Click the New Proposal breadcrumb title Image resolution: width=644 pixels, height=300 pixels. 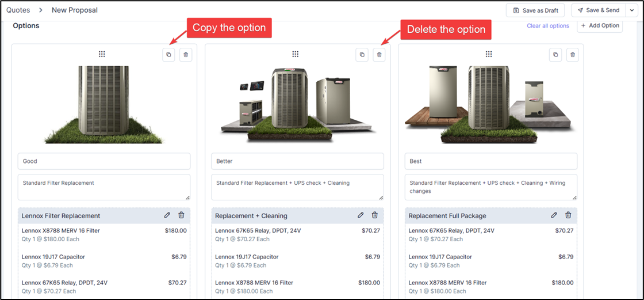point(75,10)
